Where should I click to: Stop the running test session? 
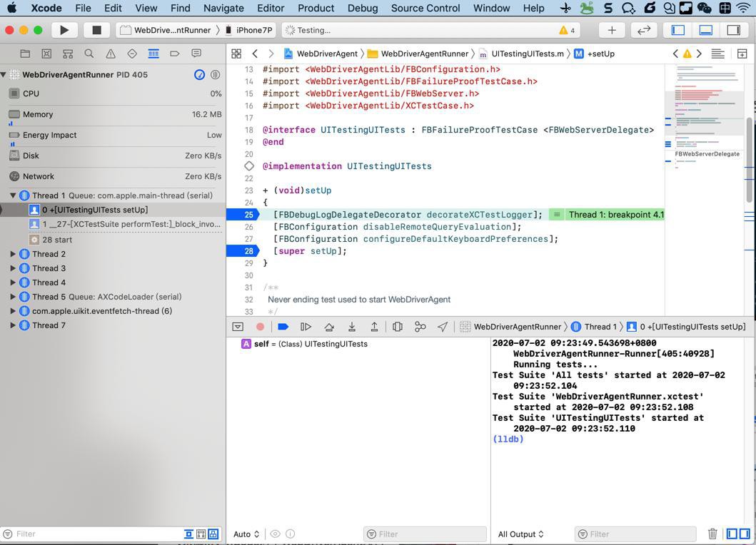pos(96,30)
